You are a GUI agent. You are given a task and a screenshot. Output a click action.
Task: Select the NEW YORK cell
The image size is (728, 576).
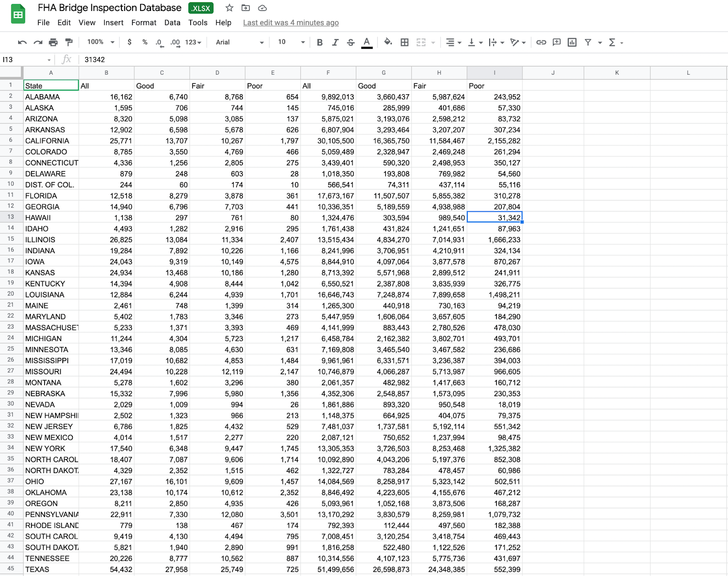[51, 449]
